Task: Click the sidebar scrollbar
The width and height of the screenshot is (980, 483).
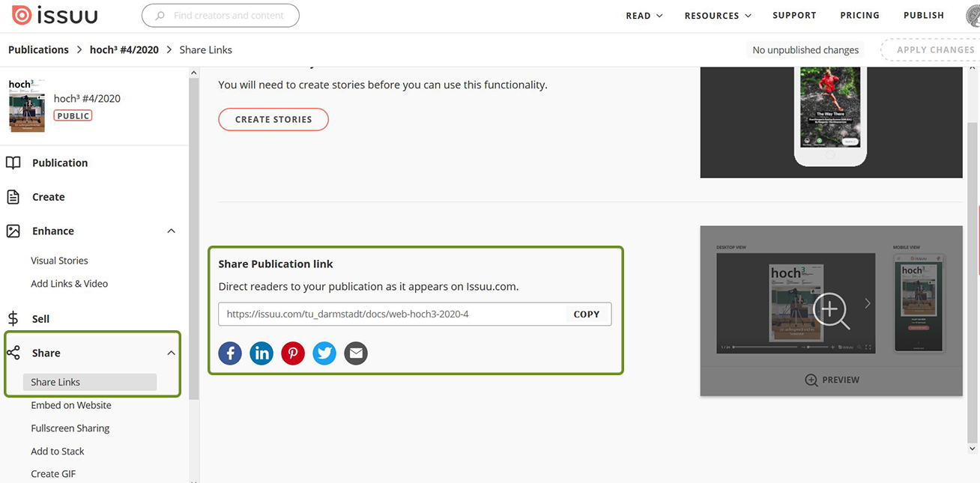Action: 194,240
